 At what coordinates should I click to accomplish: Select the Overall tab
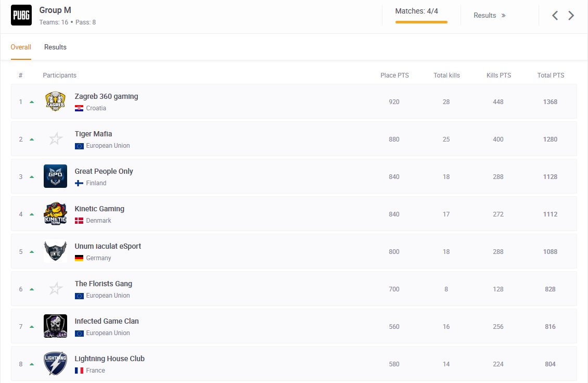pyautogui.click(x=21, y=47)
